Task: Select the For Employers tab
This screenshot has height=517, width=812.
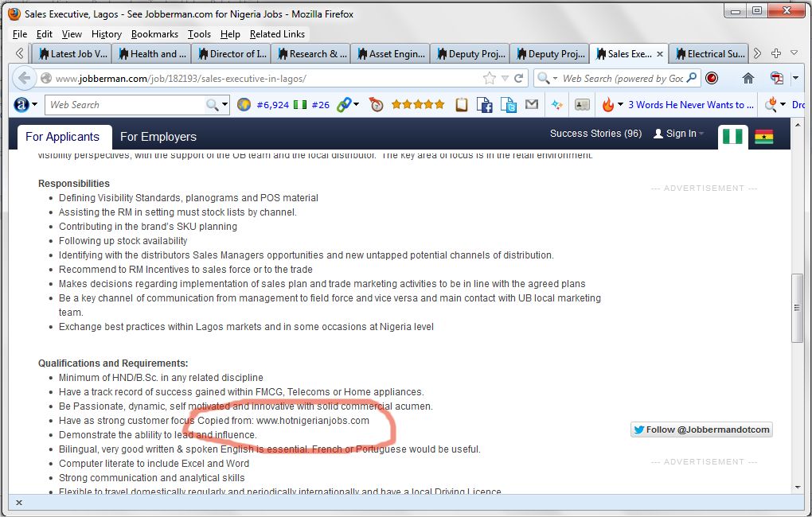Action: [158, 137]
